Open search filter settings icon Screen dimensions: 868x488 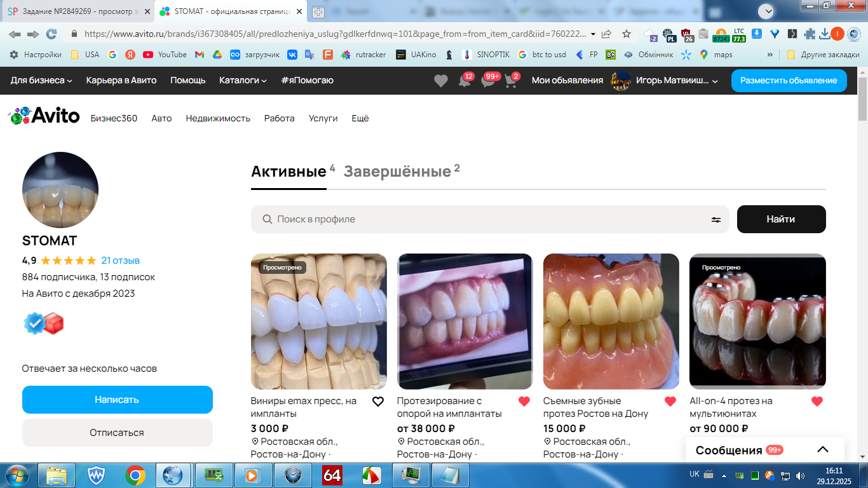click(x=716, y=219)
